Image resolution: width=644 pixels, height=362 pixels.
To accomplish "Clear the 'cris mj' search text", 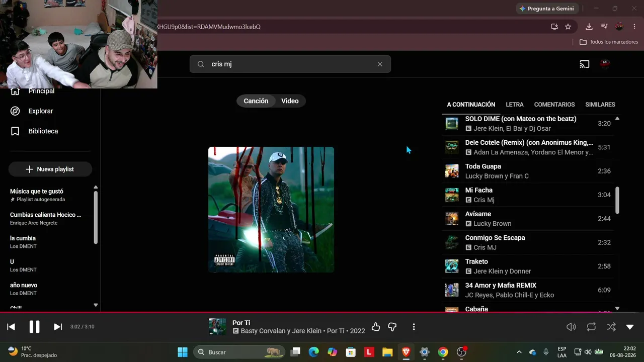I will pos(380,64).
